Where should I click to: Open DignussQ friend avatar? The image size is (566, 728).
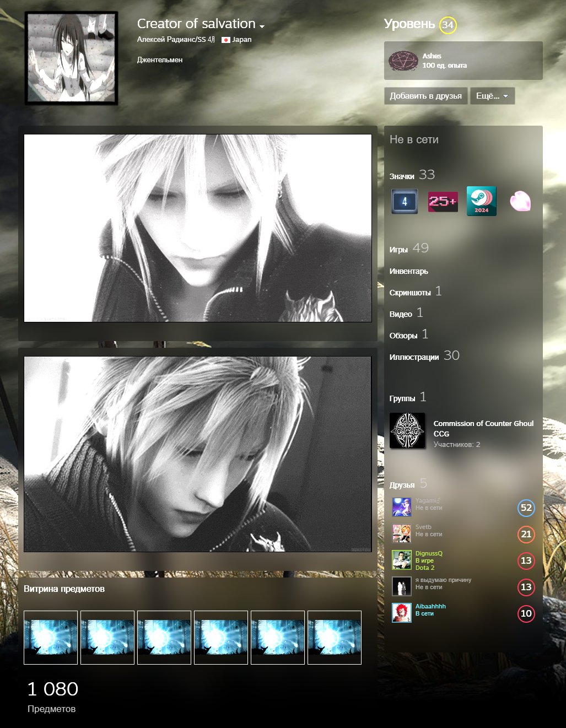401,560
